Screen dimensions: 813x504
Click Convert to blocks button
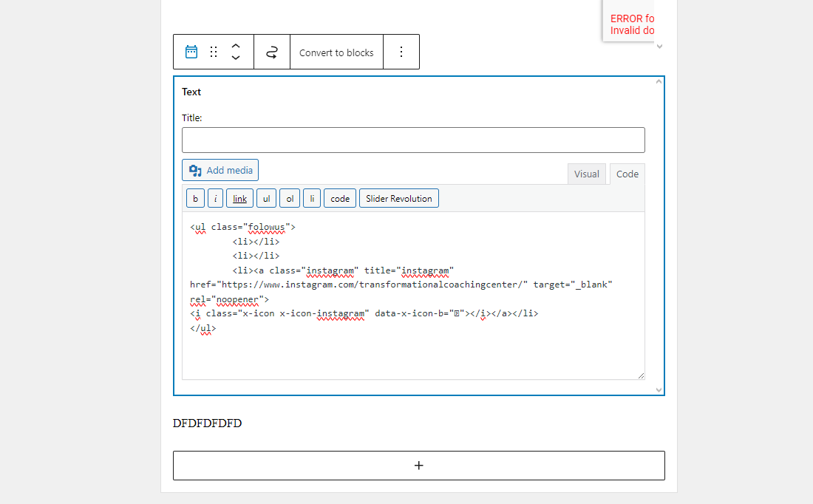pyautogui.click(x=336, y=52)
